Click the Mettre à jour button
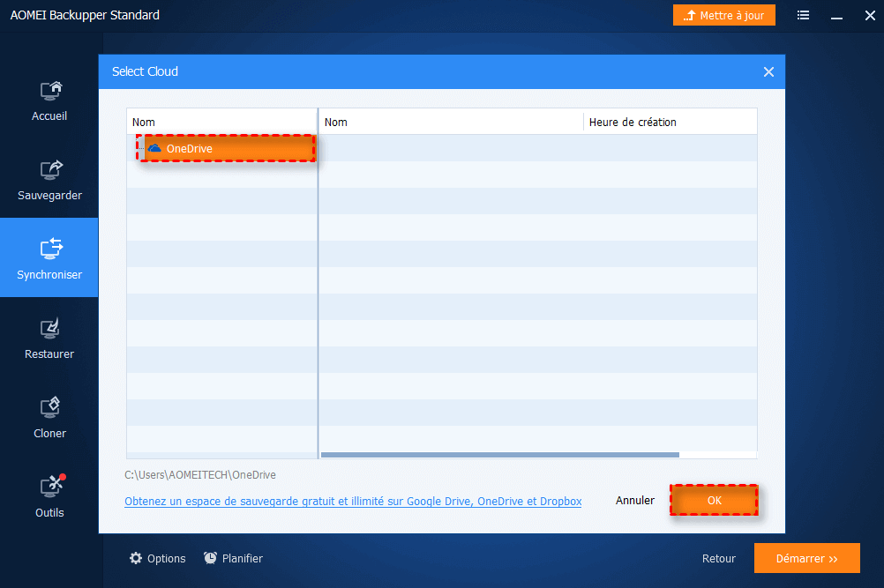 [724, 15]
